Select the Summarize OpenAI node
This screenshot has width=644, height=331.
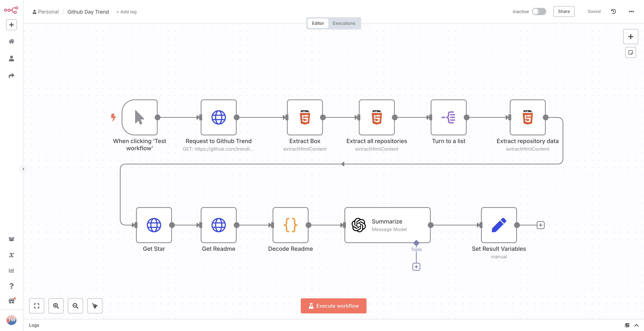[x=387, y=225]
